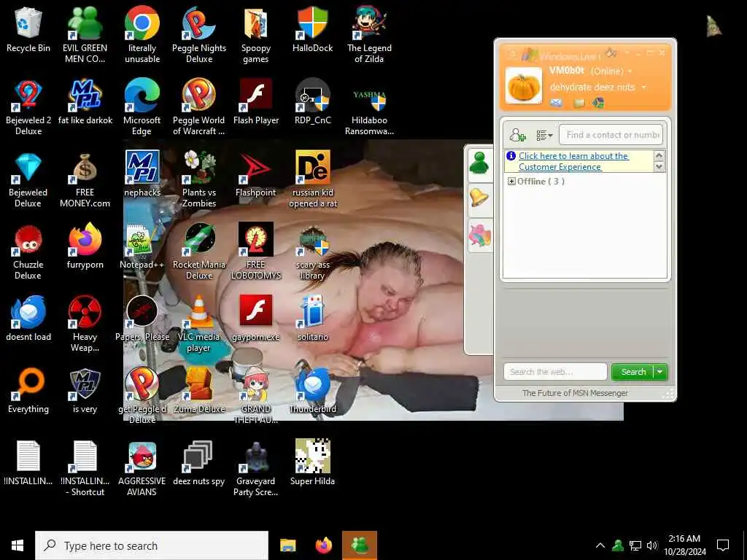Screen dimensions: 747x560
Task: Select the green contacts tab on Messenger side
Action: pyautogui.click(x=479, y=164)
